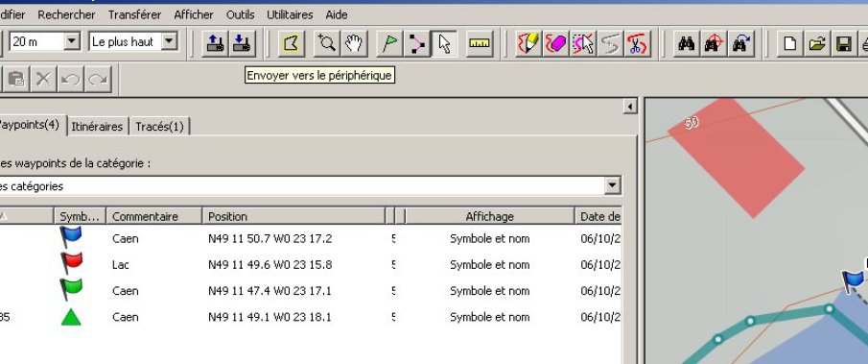Select the arrow Selection tool

444,43
